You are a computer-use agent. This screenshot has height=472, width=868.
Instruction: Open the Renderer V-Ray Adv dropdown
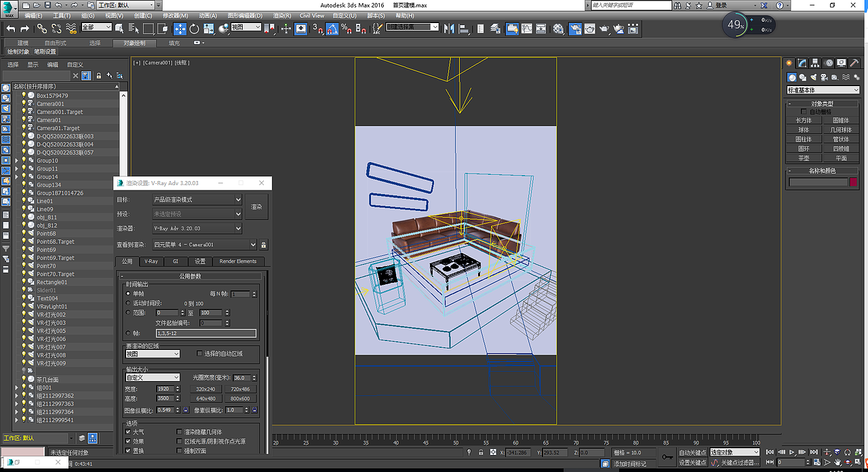[x=197, y=229]
